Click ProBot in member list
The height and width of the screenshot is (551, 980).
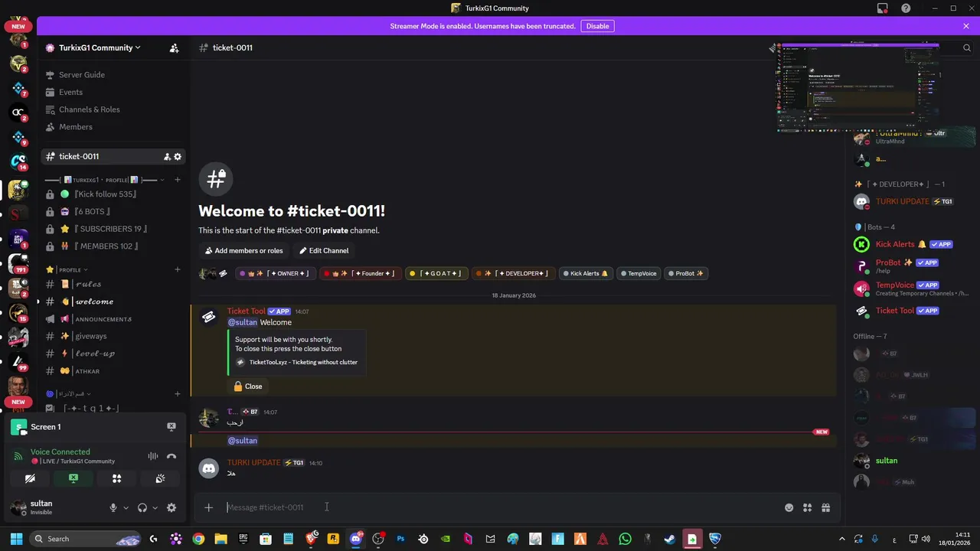coord(913,266)
